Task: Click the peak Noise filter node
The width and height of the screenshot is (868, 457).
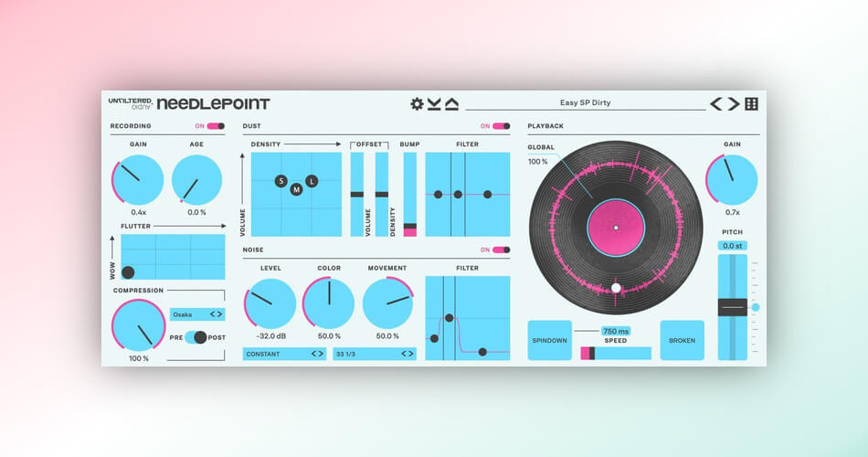Action: click(x=449, y=318)
